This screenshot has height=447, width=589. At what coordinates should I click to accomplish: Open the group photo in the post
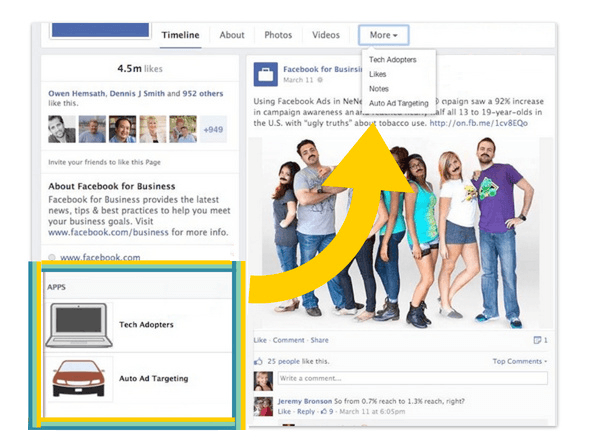tap(400, 233)
